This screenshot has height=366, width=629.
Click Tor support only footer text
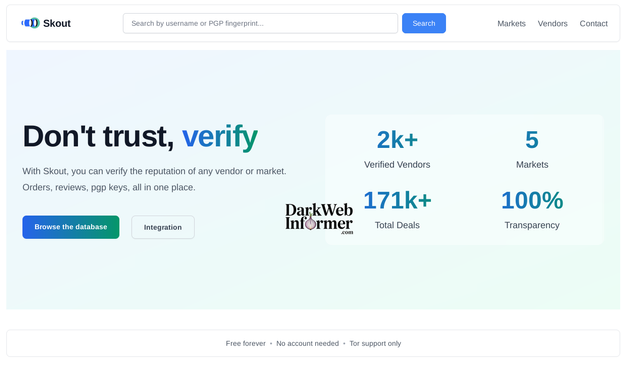coord(375,344)
